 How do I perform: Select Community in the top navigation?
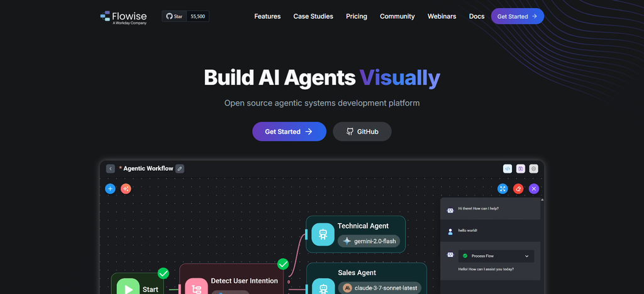click(397, 16)
